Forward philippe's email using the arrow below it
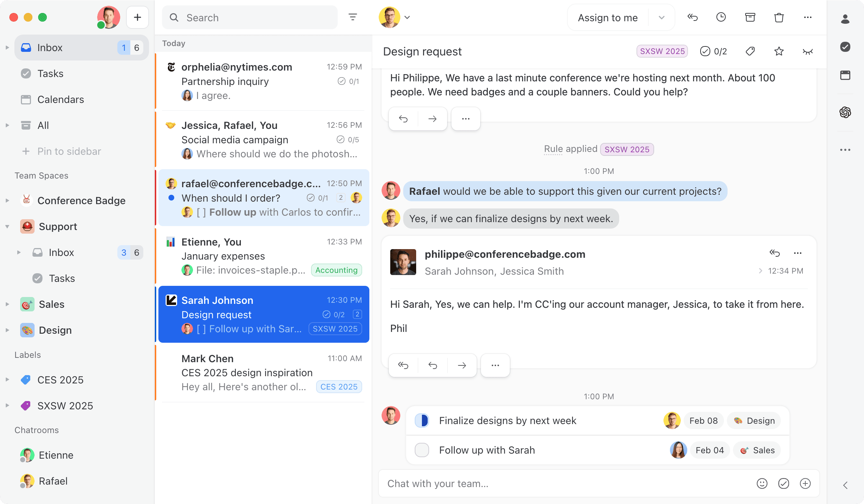 [462, 365]
